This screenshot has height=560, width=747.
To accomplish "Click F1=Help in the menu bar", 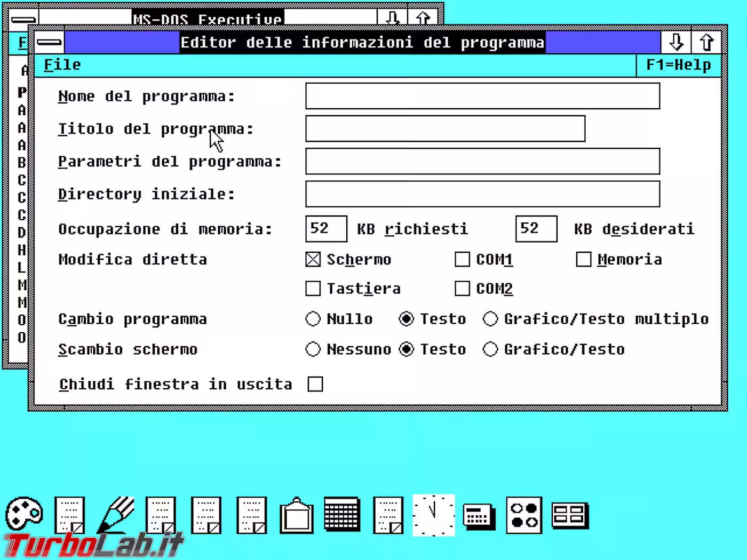I will click(x=679, y=65).
